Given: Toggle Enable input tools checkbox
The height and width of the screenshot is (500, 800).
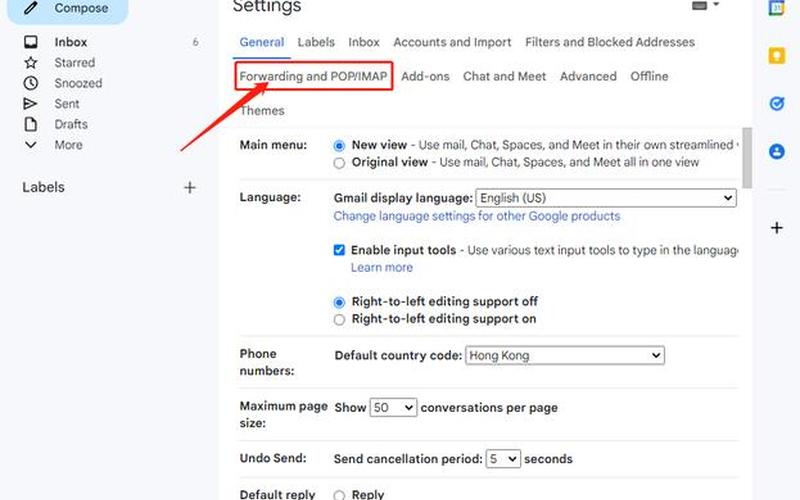Looking at the screenshot, I should click(339, 250).
